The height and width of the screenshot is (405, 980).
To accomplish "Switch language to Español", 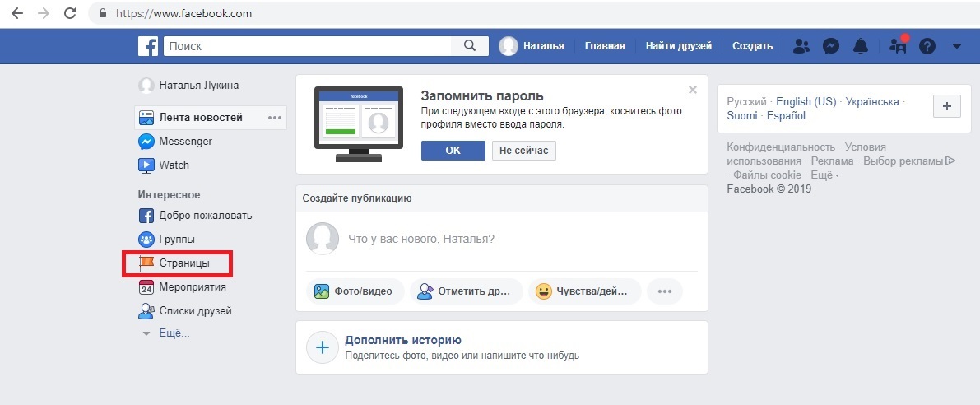I will pyautogui.click(x=787, y=115).
